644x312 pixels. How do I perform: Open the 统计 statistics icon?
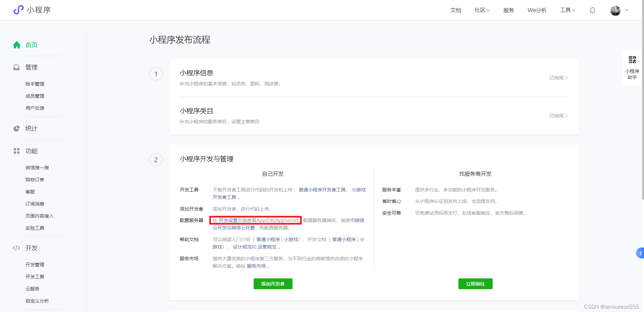pos(17,128)
